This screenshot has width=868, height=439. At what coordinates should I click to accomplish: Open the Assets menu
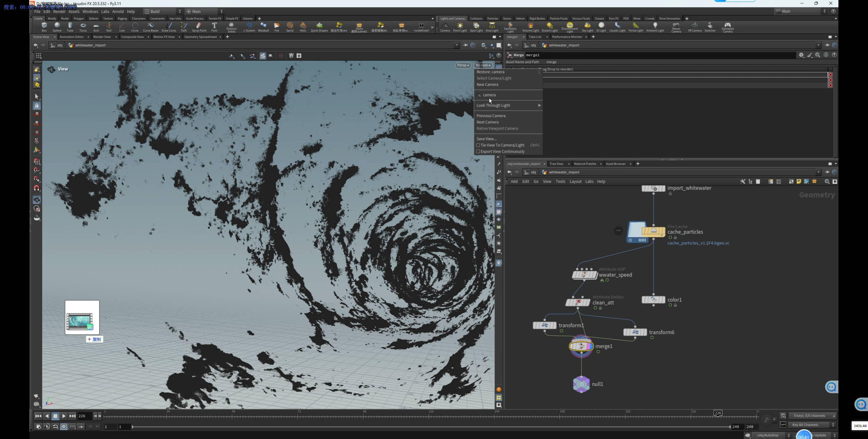coord(74,11)
